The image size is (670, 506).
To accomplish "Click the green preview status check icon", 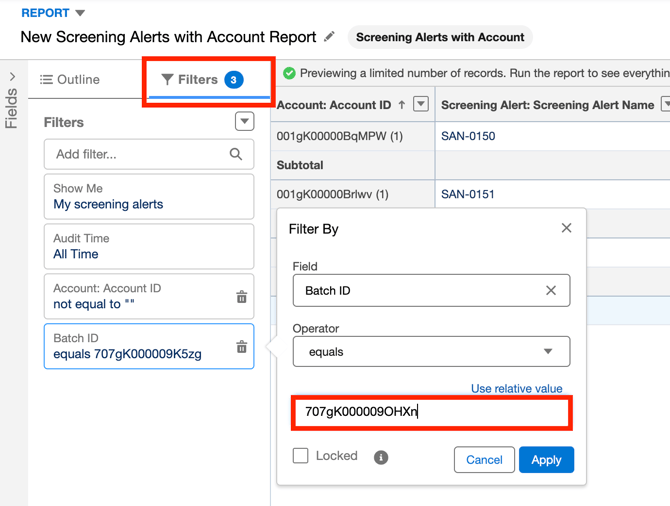I will click(x=289, y=73).
